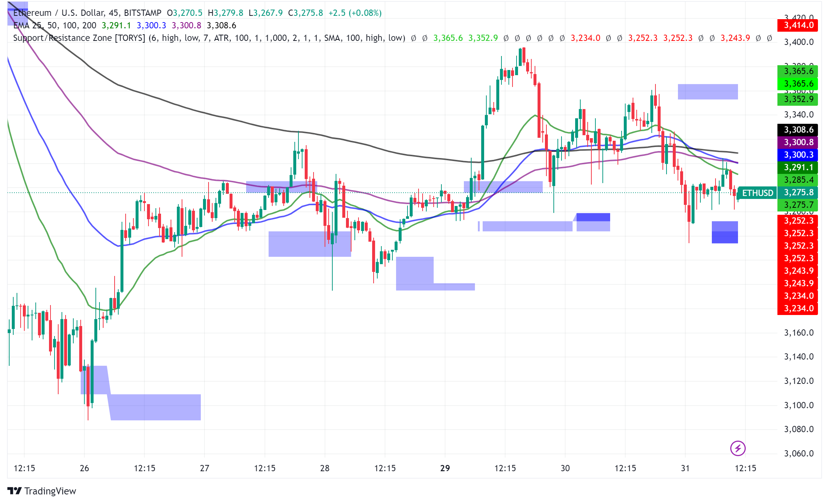
Task: Click the EMA 25, 50, 100, 200 legend
Action: [55, 25]
